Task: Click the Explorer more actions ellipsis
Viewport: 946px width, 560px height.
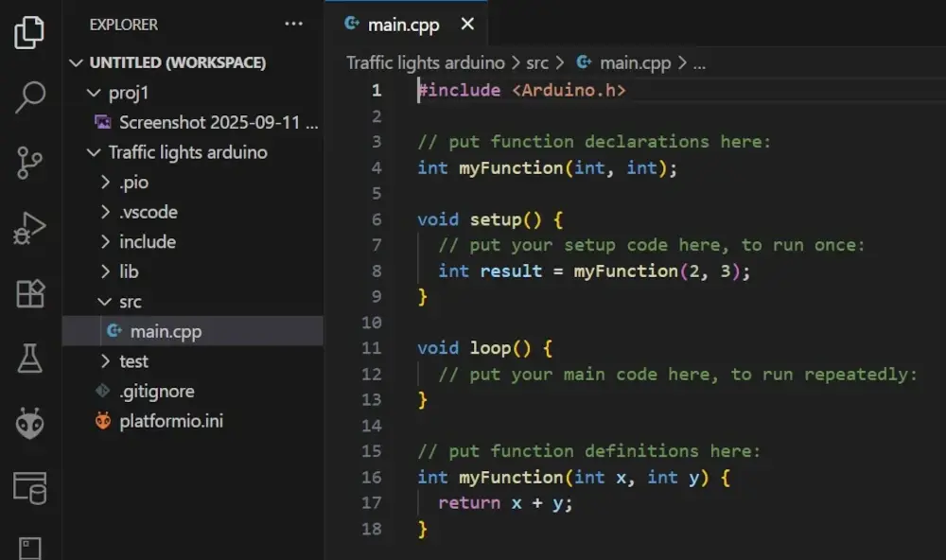Action: click(293, 25)
